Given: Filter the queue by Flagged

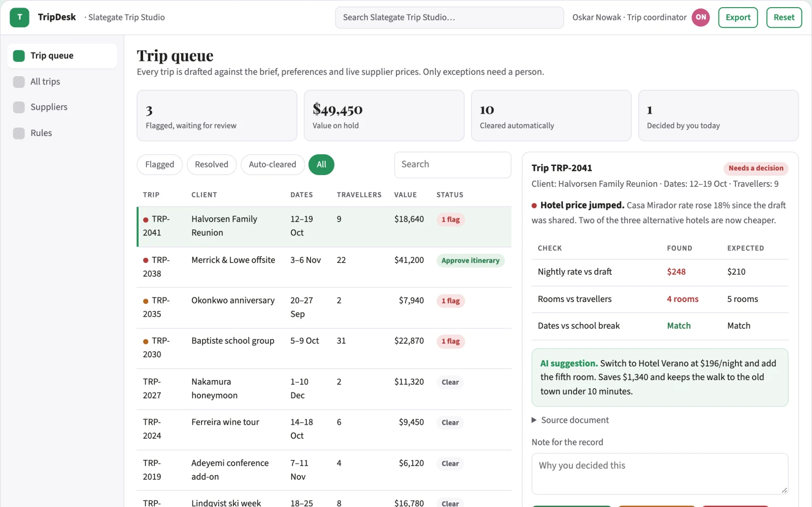Looking at the screenshot, I should click(159, 164).
